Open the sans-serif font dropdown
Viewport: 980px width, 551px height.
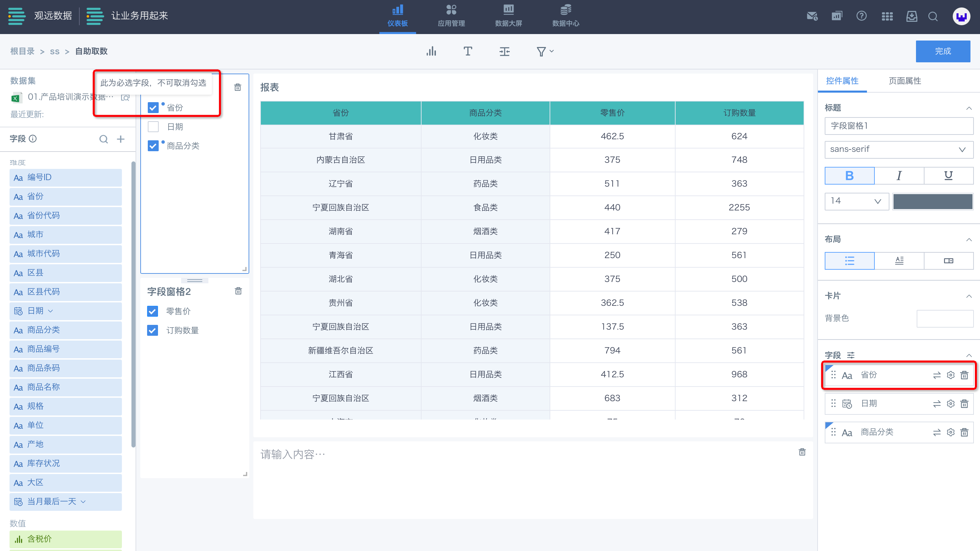tap(899, 149)
